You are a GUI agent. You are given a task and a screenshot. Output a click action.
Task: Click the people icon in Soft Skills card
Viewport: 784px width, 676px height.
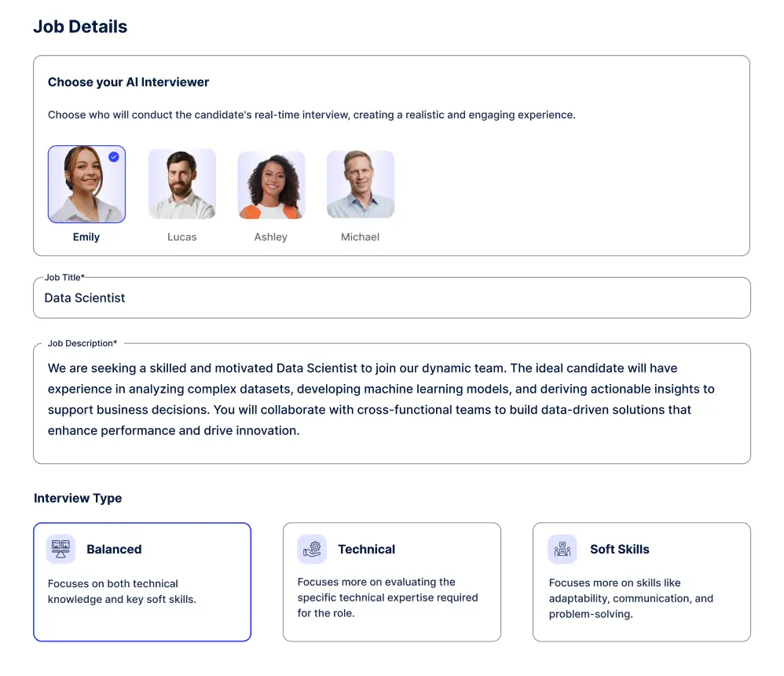coord(562,549)
